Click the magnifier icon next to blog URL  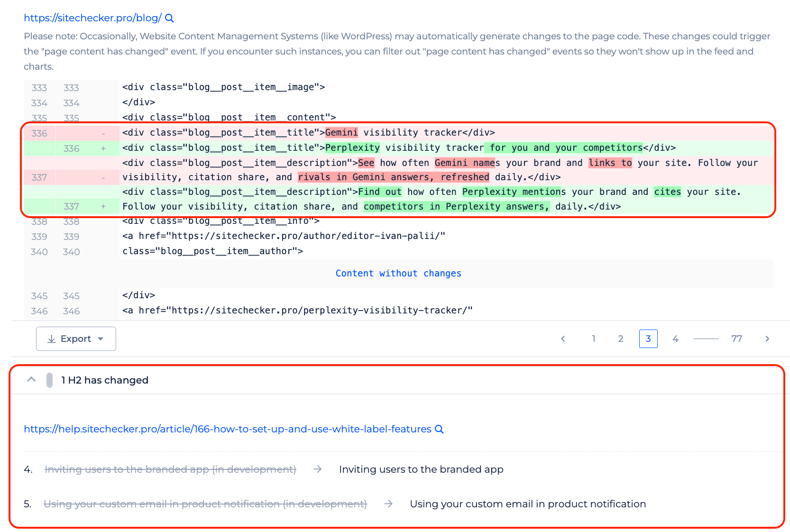click(x=169, y=18)
